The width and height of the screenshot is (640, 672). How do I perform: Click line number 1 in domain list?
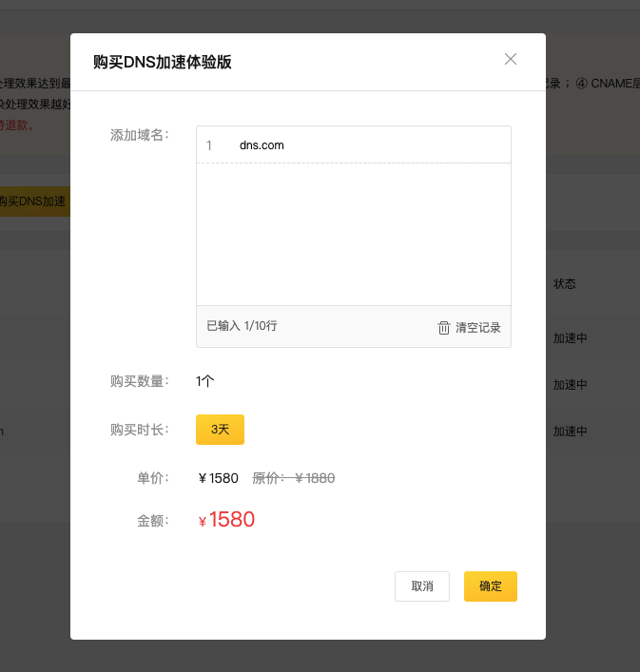(x=209, y=145)
